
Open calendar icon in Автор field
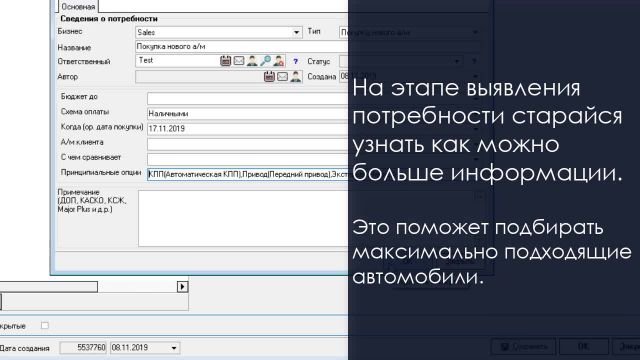[x=269, y=76]
